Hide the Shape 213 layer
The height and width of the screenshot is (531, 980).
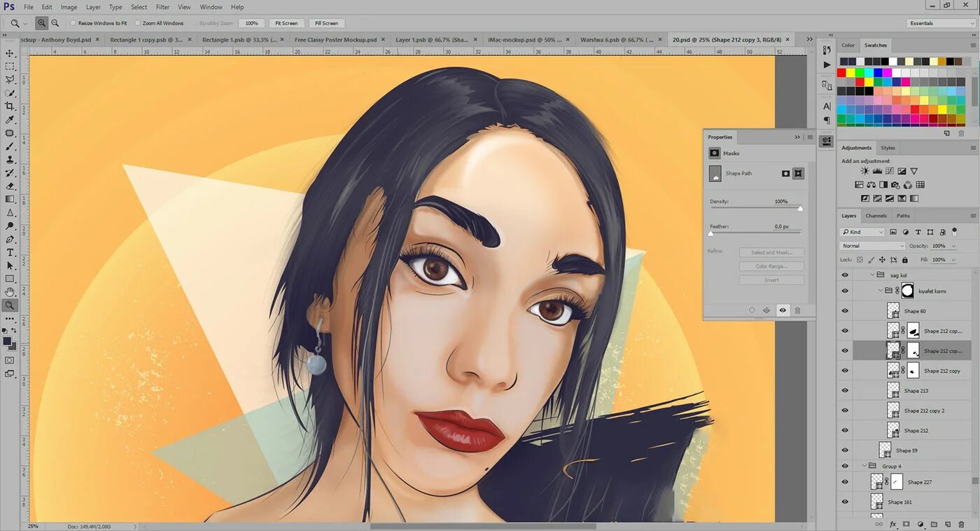[x=845, y=390]
